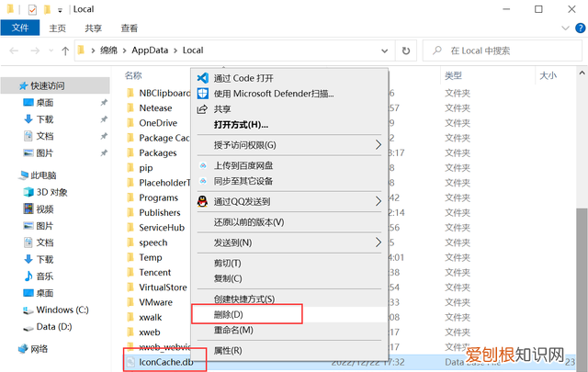This screenshot has height=372, width=588.
Task: Select the Netease folder
Action: [155, 108]
